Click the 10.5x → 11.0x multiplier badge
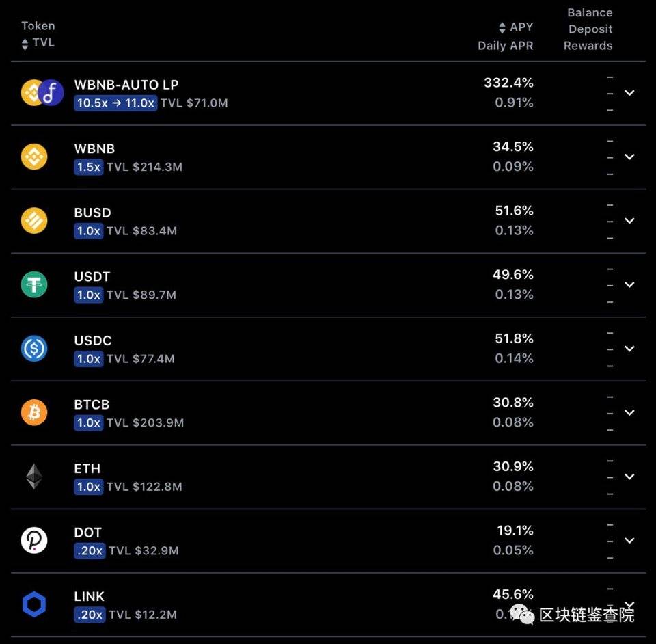The image size is (656, 644). point(115,103)
